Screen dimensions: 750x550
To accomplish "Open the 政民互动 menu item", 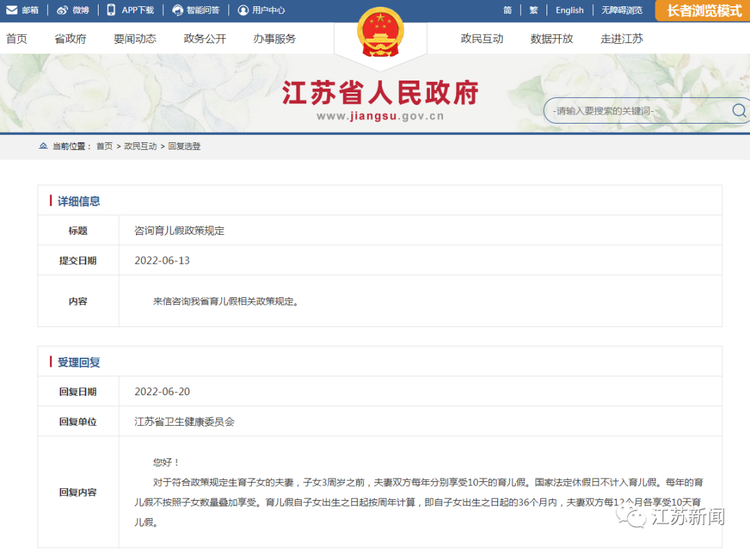I will pos(482,39).
